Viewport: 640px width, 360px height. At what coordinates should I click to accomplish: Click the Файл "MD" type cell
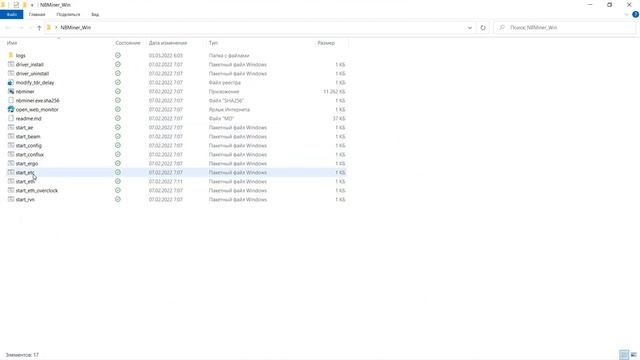[x=221, y=118]
